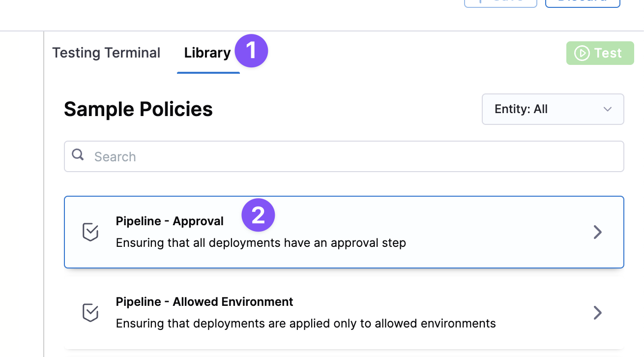The width and height of the screenshot is (644, 357).
Task: Switch to the Testing Terminal tab
Action: (106, 53)
